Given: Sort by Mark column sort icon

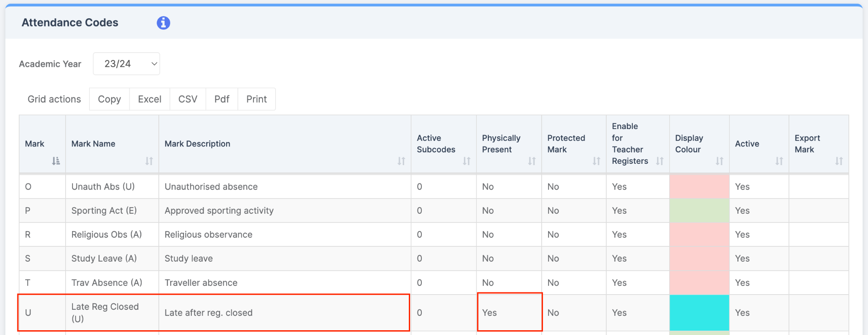Looking at the screenshot, I should pyautogui.click(x=56, y=161).
